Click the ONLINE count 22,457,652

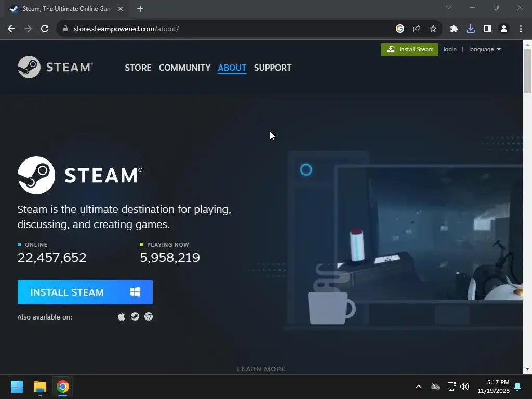click(x=52, y=258)
